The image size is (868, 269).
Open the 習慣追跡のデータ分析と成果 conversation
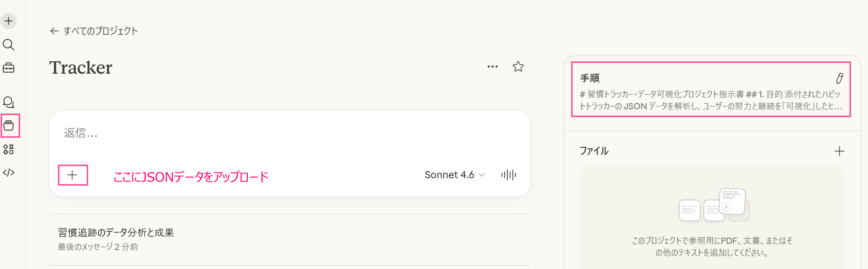[116, 233]
